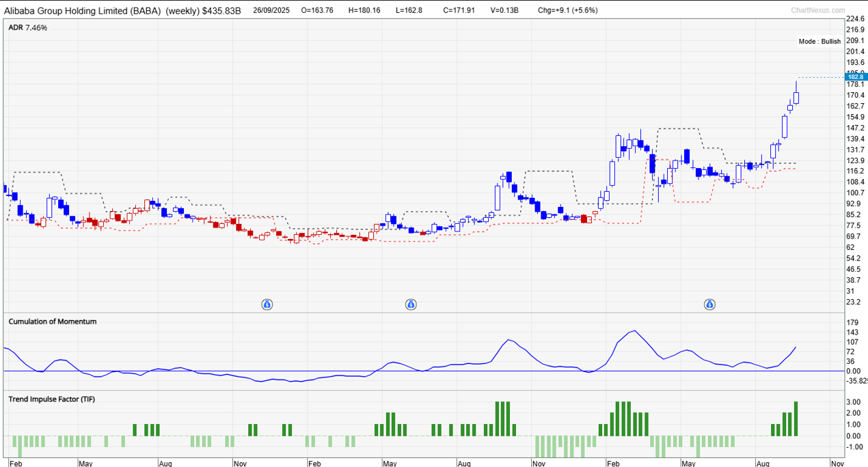Click the Cumulation of Momentum panel title

click(x=53, y=322)
